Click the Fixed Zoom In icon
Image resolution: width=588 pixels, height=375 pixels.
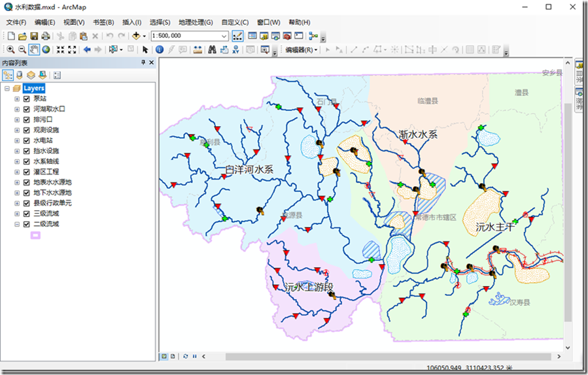[60, 50]
